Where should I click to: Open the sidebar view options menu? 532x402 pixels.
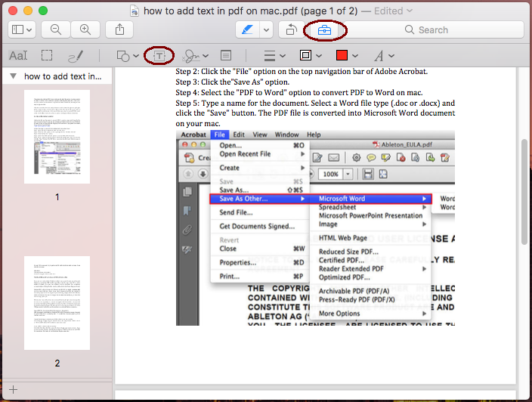click(23, 29)
